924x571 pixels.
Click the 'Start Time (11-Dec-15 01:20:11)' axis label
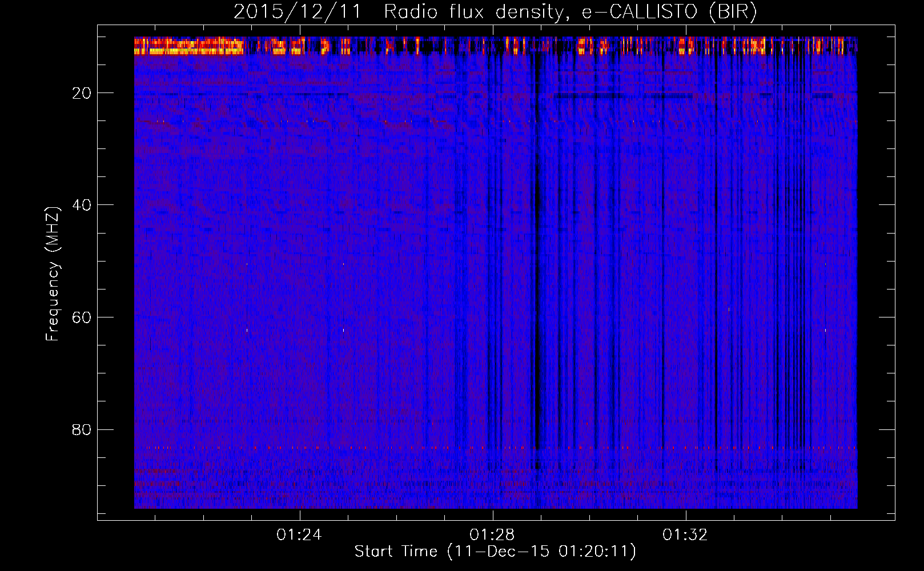[495, 552]
